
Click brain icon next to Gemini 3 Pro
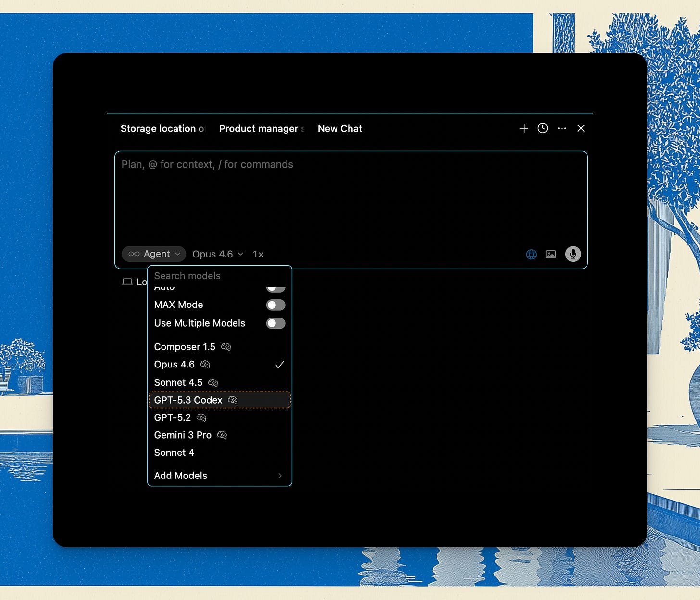222,435
